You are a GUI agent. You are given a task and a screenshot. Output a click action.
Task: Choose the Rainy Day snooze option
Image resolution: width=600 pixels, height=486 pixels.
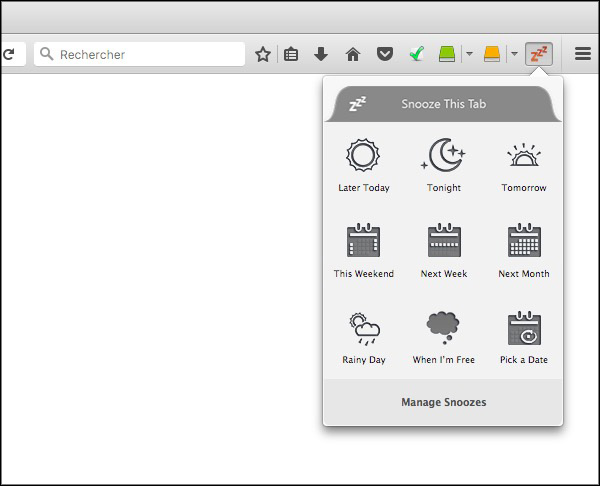coord(364,337)
